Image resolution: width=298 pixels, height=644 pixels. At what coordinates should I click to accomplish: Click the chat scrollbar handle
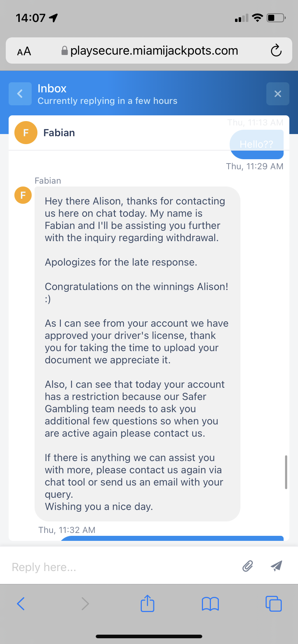[x=286, y=472]
